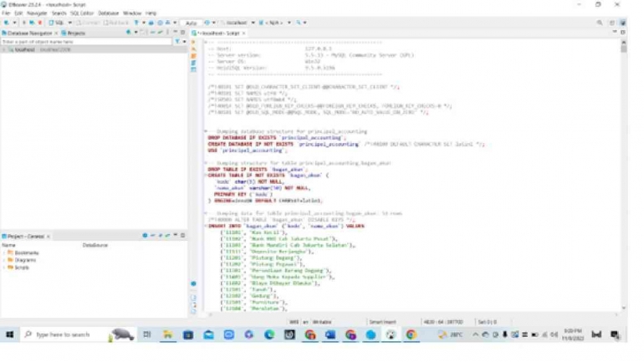Click the Auto commit mode field
The image size is (644, 362).
pos(191,23)
